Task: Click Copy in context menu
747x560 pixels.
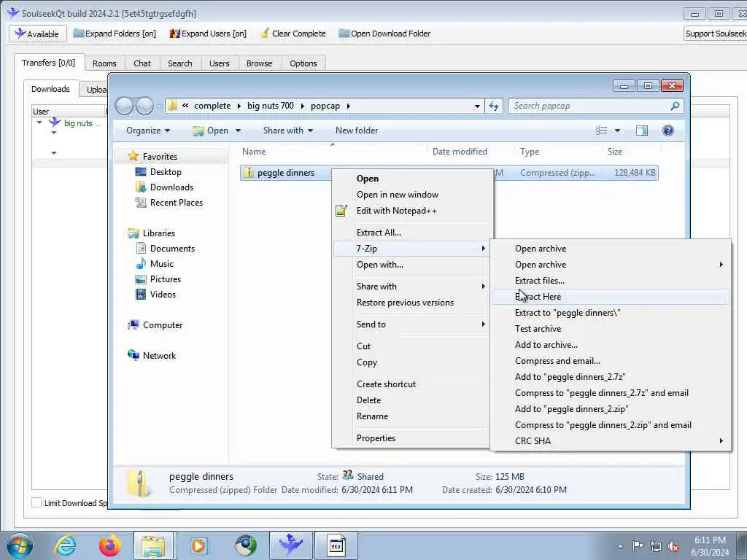Action: (411, 362)
